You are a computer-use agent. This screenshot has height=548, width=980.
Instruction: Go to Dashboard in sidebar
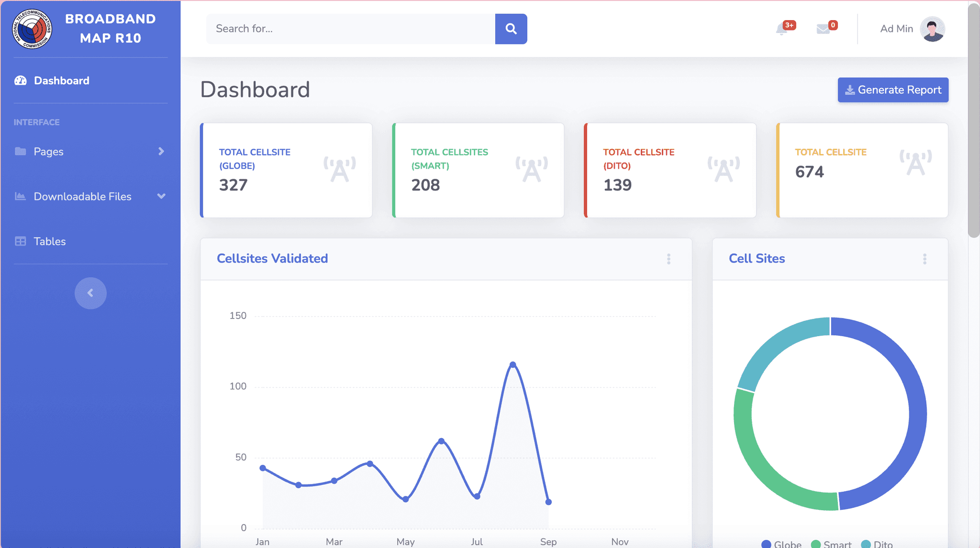pyautogui.click(x=61, y=81)
